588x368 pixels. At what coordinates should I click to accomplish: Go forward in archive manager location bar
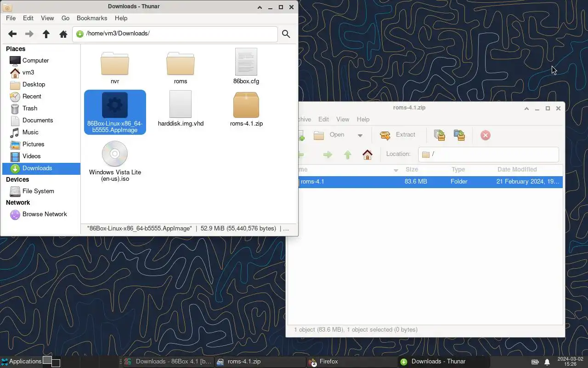[328, 155]
